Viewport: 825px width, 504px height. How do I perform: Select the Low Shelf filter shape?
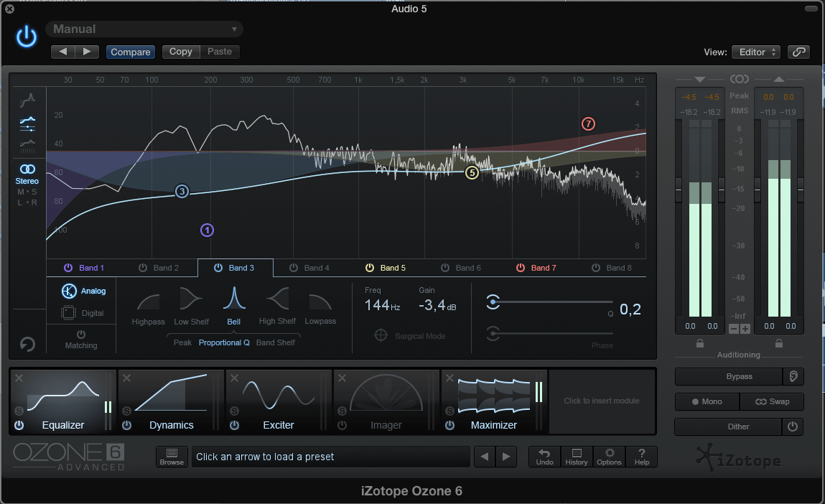(192, 307)
